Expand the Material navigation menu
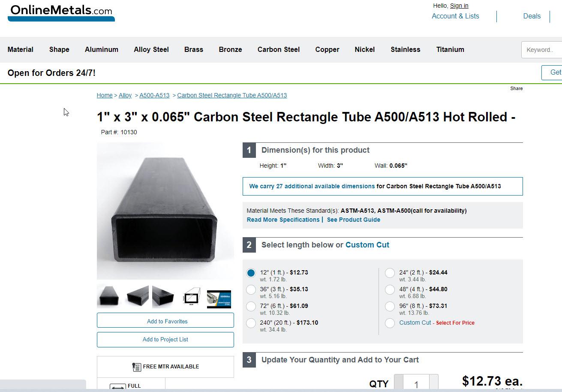This screenshot has height=392, width=562. point(20,50)
